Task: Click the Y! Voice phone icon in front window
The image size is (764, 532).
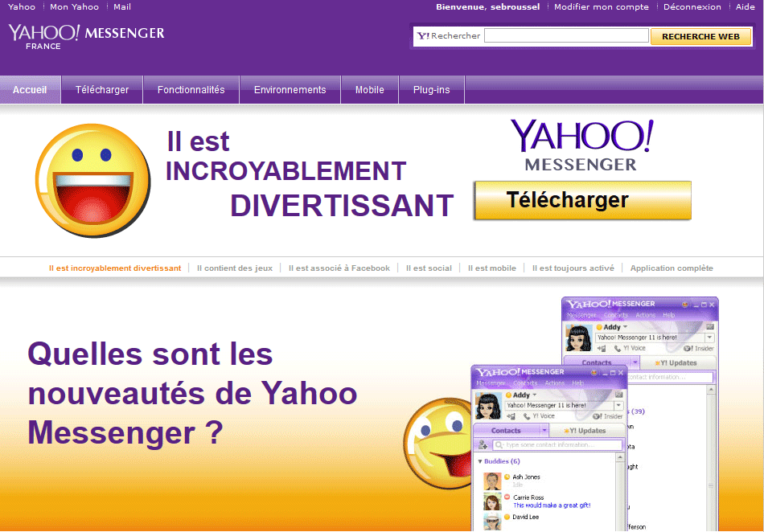Action: coord(527,416)
